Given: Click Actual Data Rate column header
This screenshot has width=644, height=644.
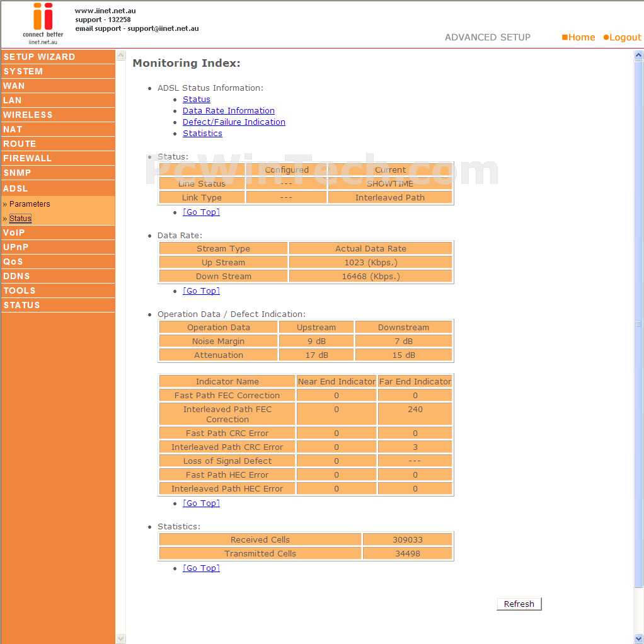Looking at the screenshot, I should click(x=371, y=248).
